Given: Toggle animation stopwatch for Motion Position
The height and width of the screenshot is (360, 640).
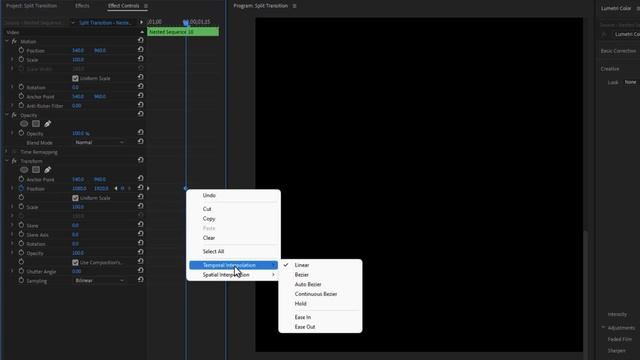Looking at the screenshot, I should point(21,50).
